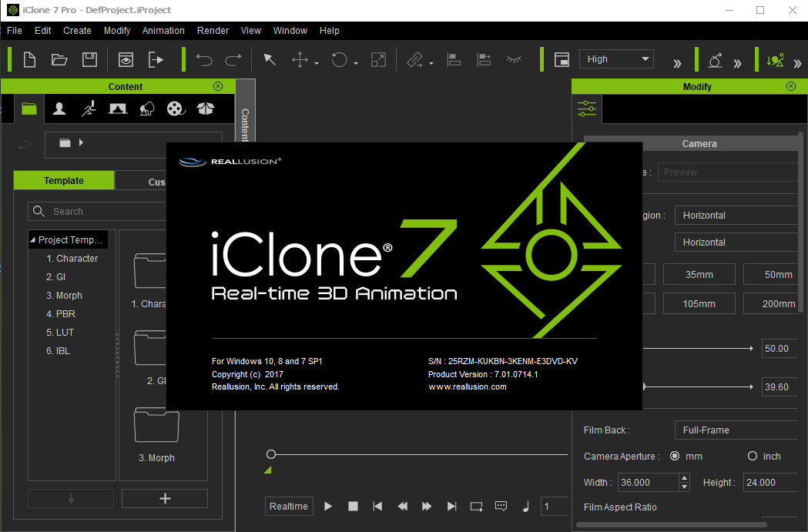Choose the Move tool icon

tap(300, 60)
